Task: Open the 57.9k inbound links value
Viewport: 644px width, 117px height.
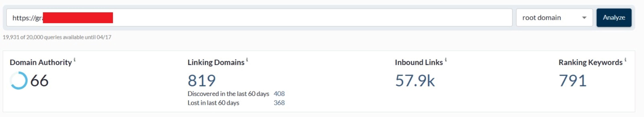Action: tap(415, 80)
